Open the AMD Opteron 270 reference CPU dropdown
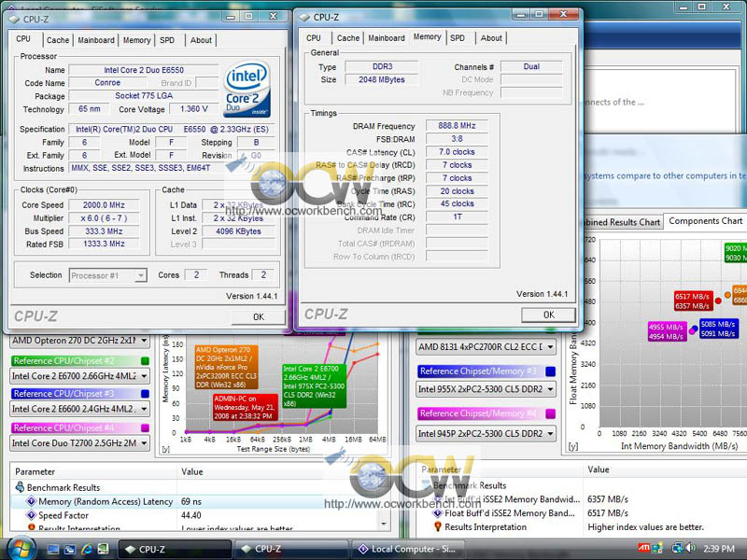 pos(144,341)
